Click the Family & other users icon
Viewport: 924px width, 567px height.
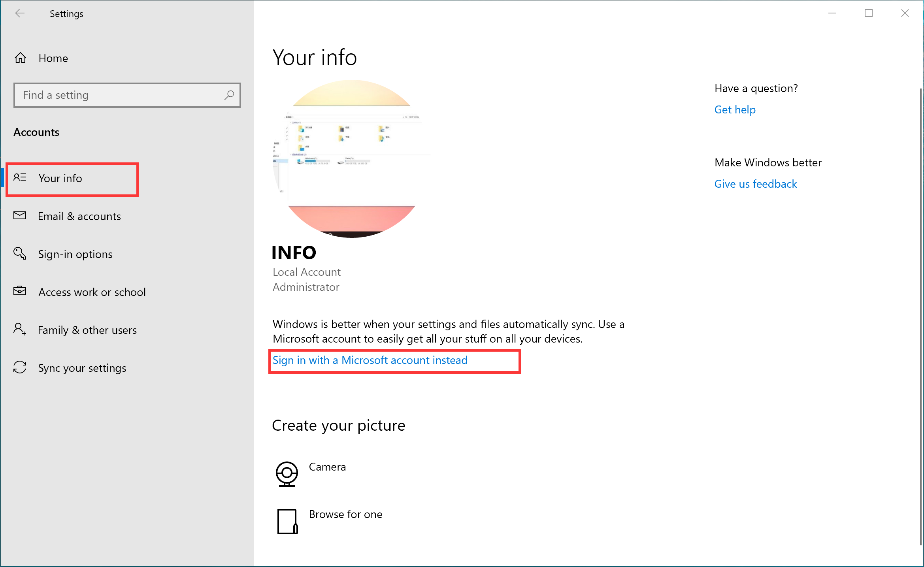[x=21, y=330]
